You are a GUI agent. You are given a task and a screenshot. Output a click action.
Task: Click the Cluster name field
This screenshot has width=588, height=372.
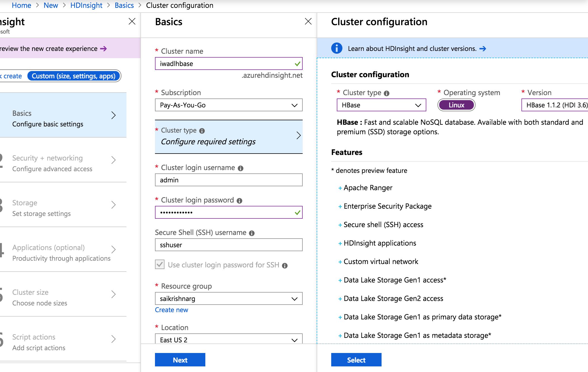[229, 64]
